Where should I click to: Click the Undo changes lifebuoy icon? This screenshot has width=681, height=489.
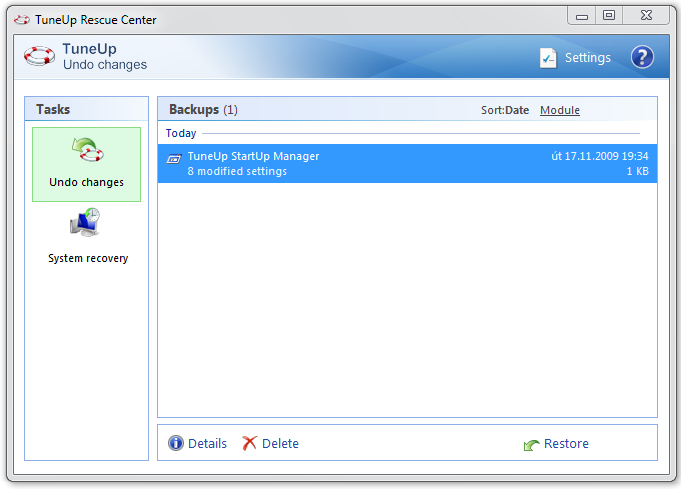88,150
